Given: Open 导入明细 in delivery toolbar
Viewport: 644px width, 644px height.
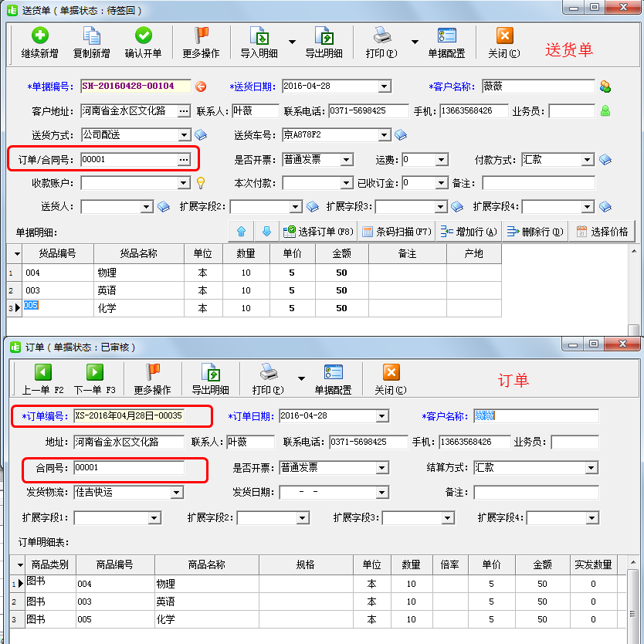Looking at the screenshot, I should [259, 42].
